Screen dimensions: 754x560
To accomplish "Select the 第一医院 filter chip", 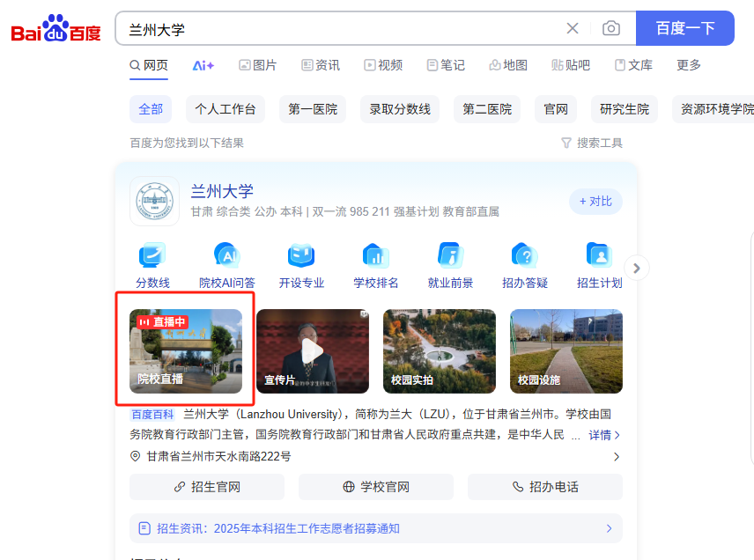I will [313, 109].
